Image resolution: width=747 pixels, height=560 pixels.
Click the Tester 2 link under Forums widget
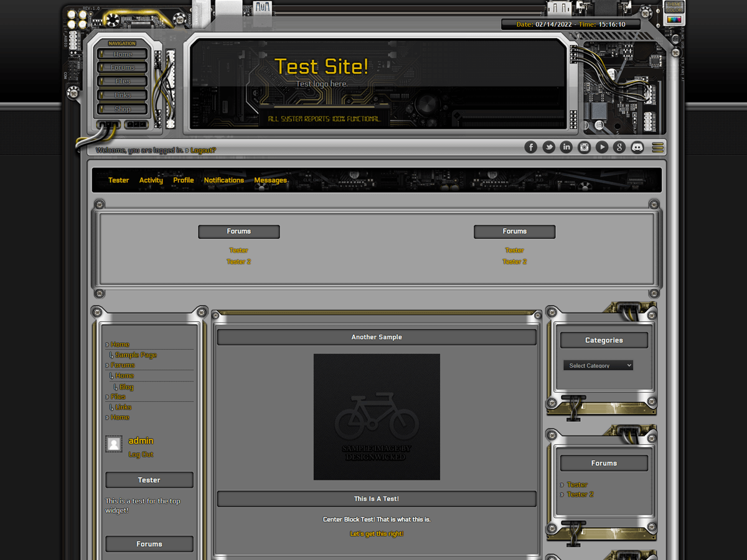tap(580, 494)
